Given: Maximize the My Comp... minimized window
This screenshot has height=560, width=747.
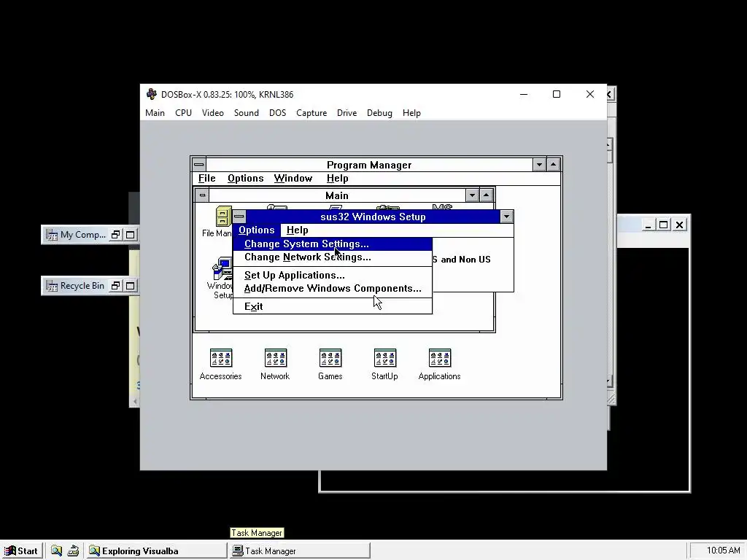Looking at the screenshot, I should tap(130, 235).
